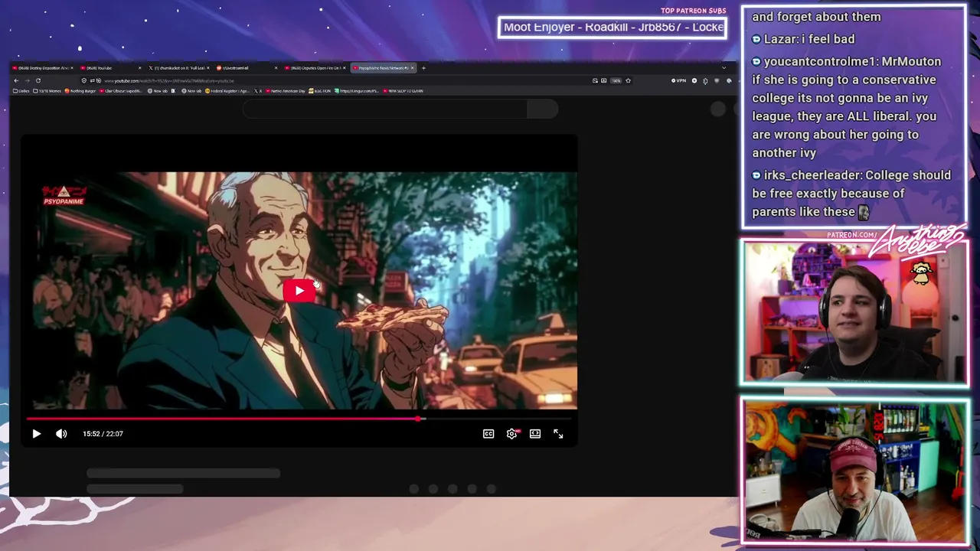Close the Destiny Deposition tab
The image size is (980, 551).
coord(71,68)
